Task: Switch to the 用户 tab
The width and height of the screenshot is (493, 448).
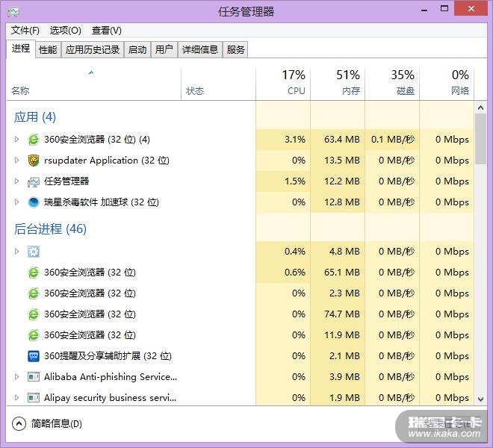Action: pos(164,50)
